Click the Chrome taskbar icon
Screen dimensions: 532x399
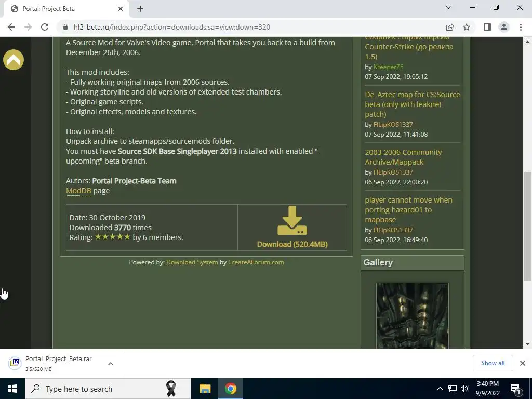(230, 389)
